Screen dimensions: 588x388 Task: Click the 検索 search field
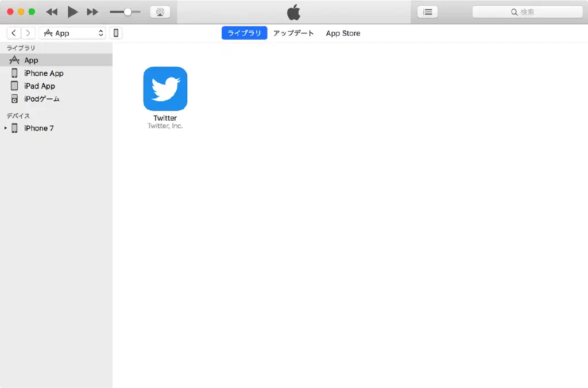(x=527, y=12)
